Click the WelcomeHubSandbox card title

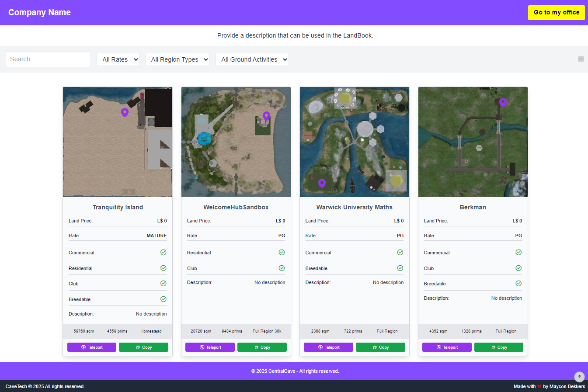point(236,207)
